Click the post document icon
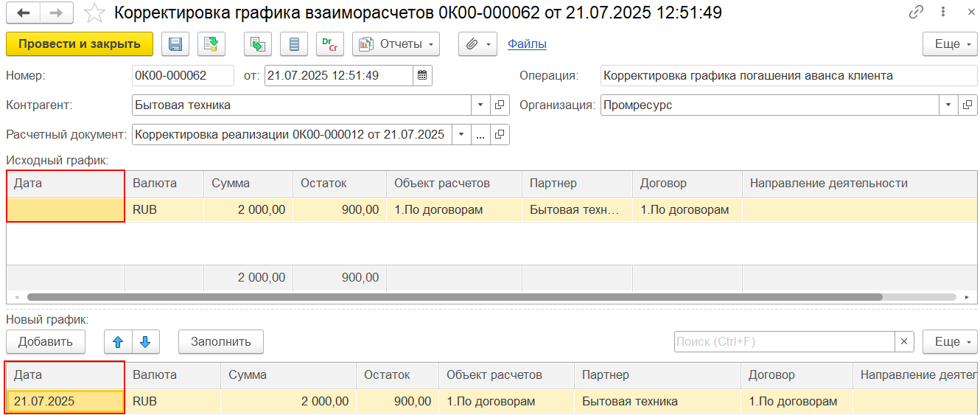Image resolution: width=980 pixels, height=415 pixels. coord(211,44)
